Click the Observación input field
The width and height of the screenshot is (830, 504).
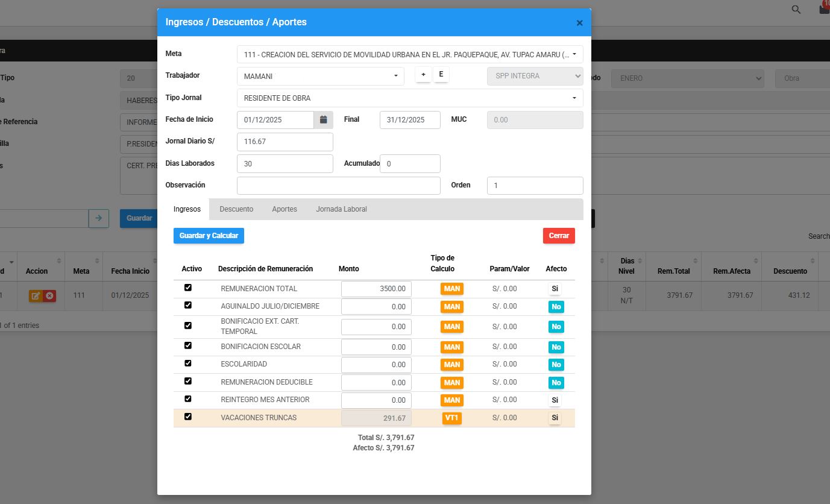pyautogui.click(x=338, y=186)
